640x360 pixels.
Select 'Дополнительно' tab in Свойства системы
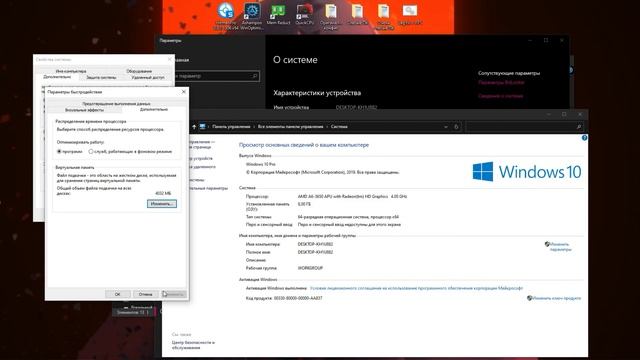(57, 77)
